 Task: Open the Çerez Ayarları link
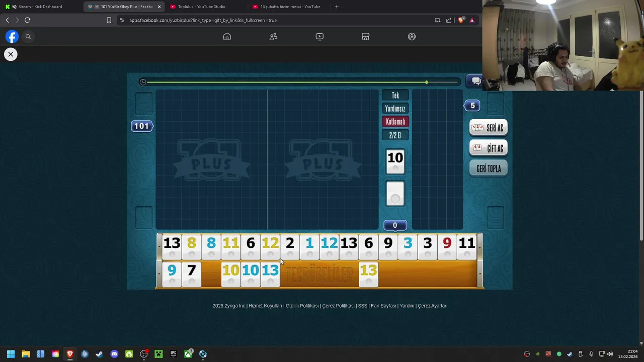tap(433, 306)
